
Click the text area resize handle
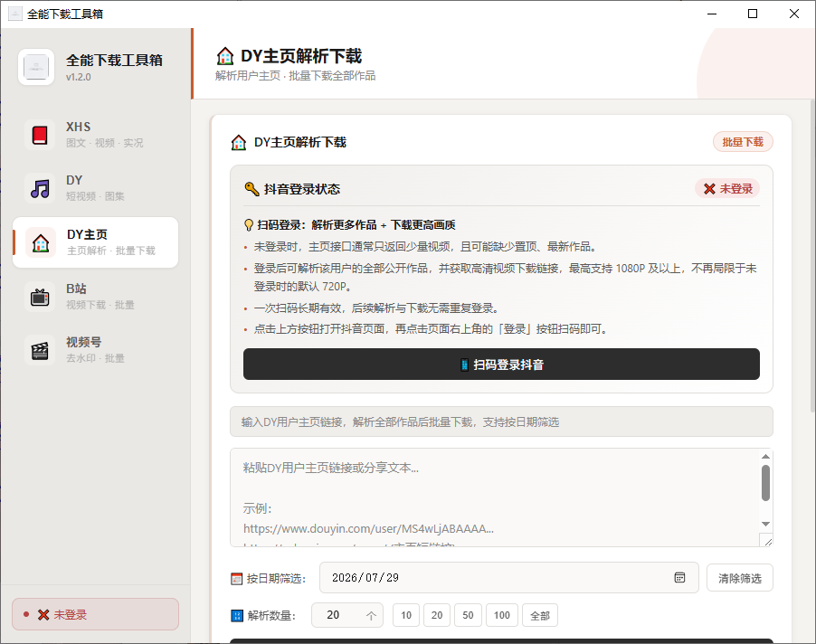[766, 541]
